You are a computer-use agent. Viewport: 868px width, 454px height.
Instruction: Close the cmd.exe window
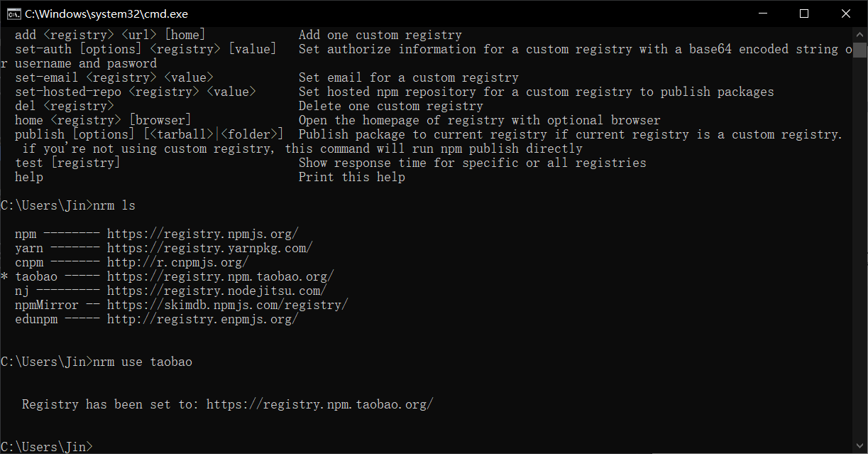pos(845,13)
